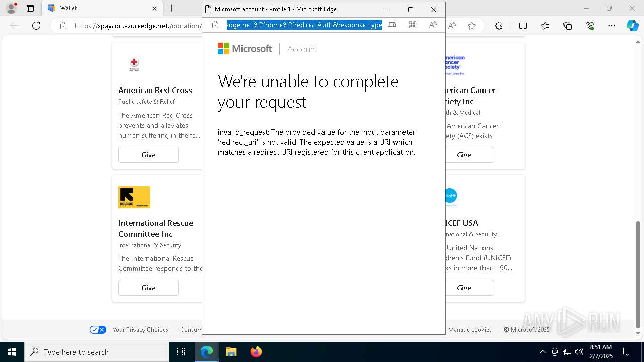
Task: Click the page vertical scrollbar thumb
Action: [638, 274]
